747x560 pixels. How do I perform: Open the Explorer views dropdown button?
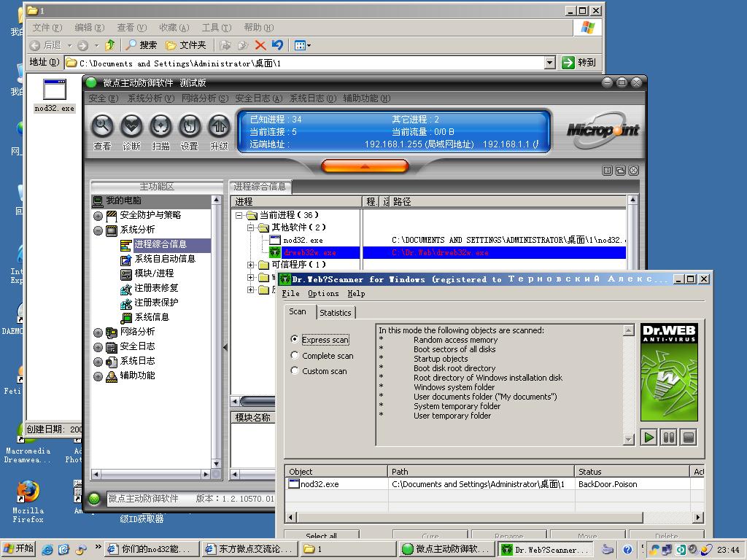(303, 45)
